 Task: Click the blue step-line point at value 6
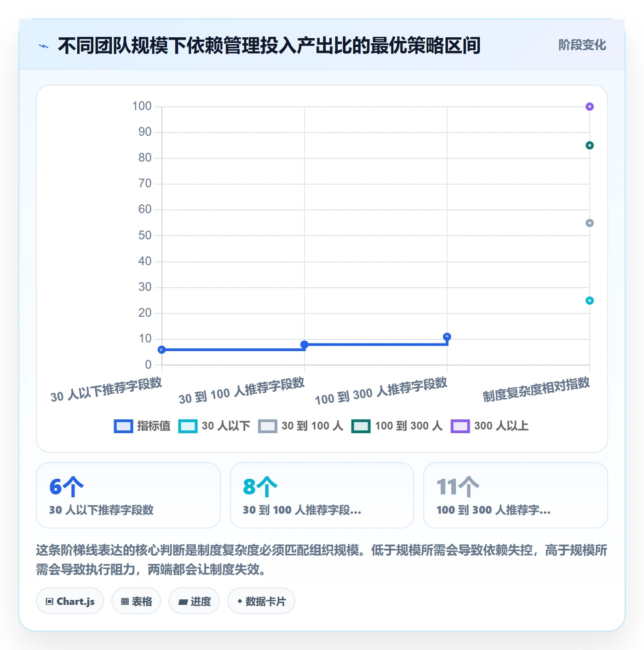point(162,350)
